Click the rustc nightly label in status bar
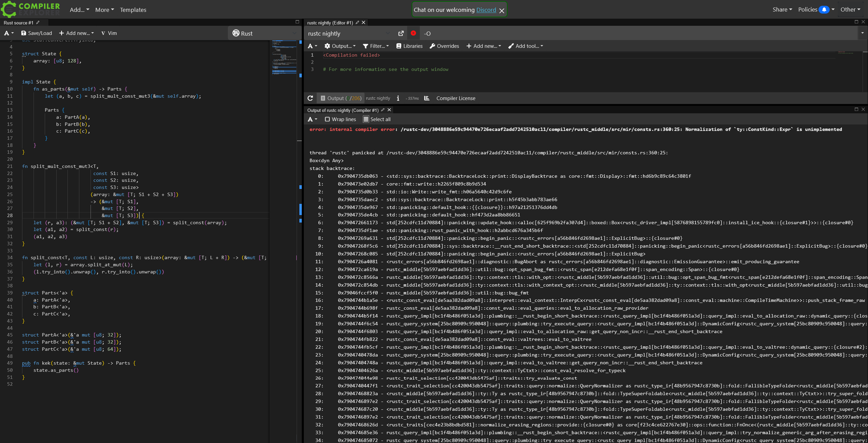The image size is (868, 443). coord(378,98)
